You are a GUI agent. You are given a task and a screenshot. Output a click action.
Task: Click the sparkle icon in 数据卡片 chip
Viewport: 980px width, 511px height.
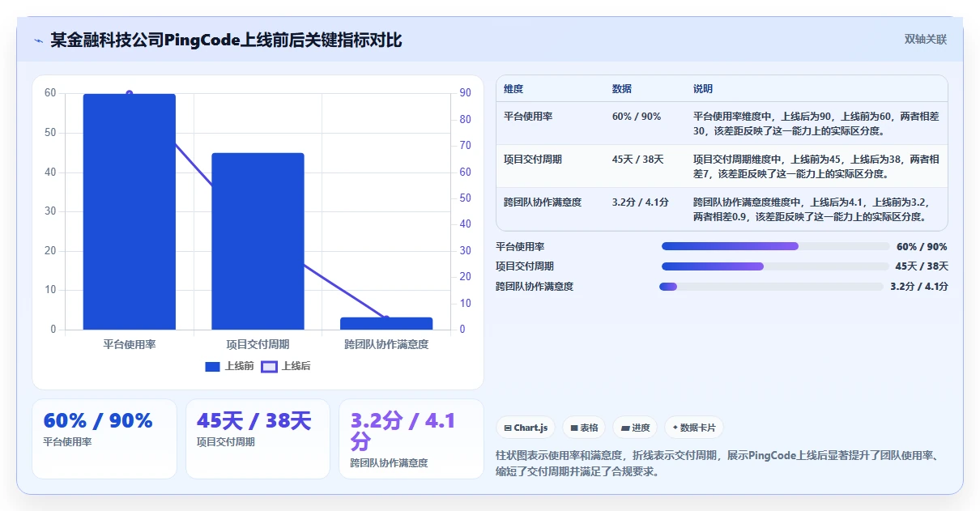pyautogui.click(x=675, y=428)
